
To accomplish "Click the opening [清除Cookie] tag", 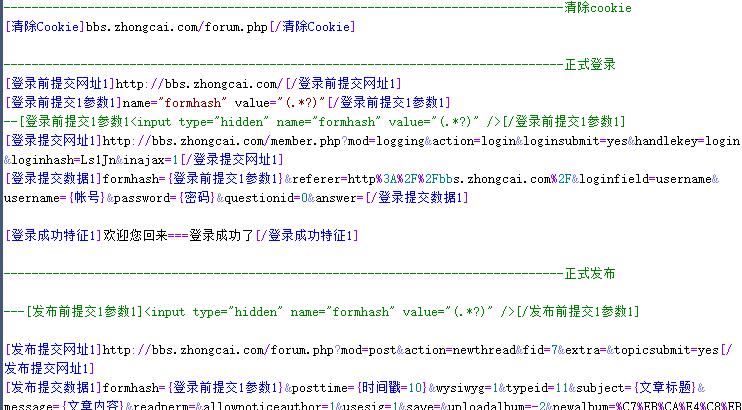I will 45,26.
